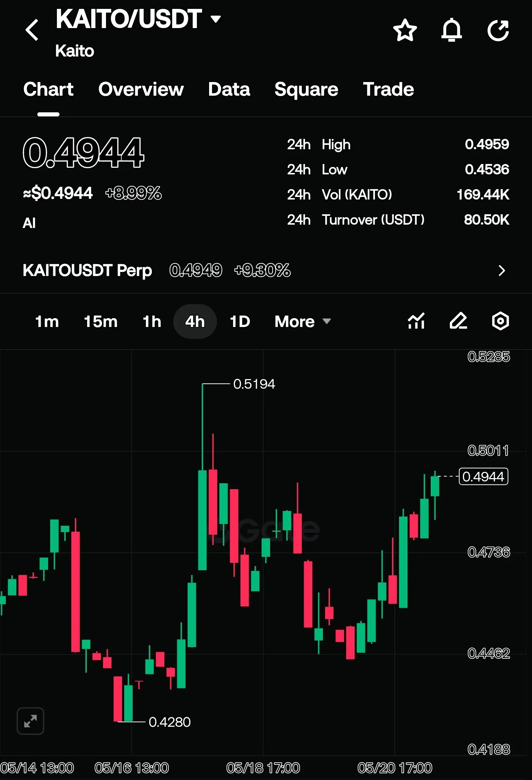
Task: Expand the More timeframes dropdown
Action: tap(303, 321)
